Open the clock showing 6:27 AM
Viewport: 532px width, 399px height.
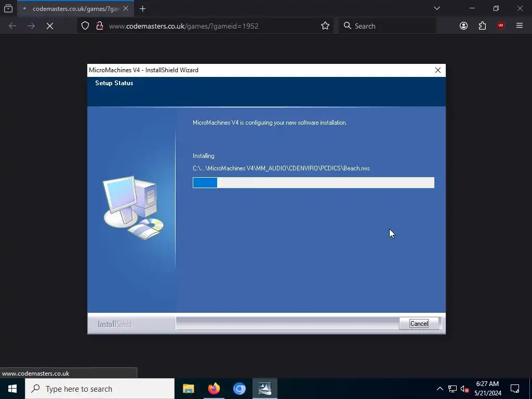click(x=487, y=389)
